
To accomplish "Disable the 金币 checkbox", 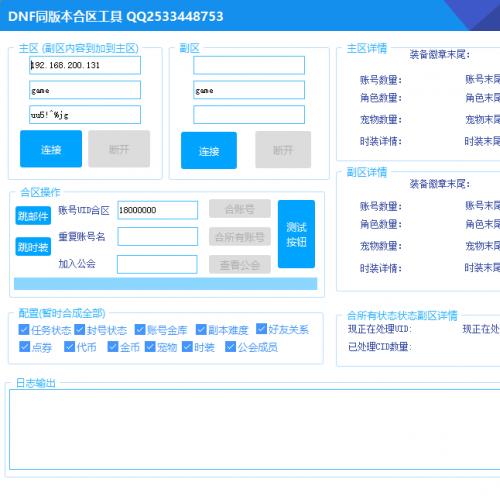I will [x=113, y=347].
